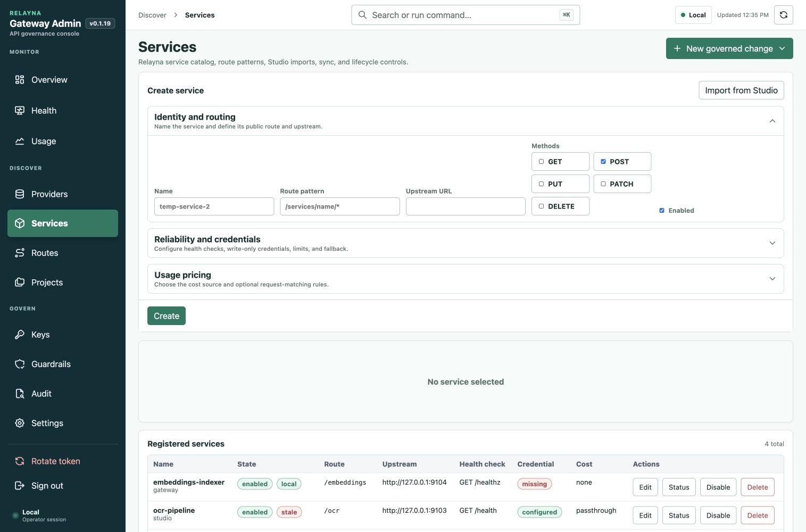Screen dimensions: 806x532
Task: Edit the ocr-pipeline service
Action: [x=645, y=516]
